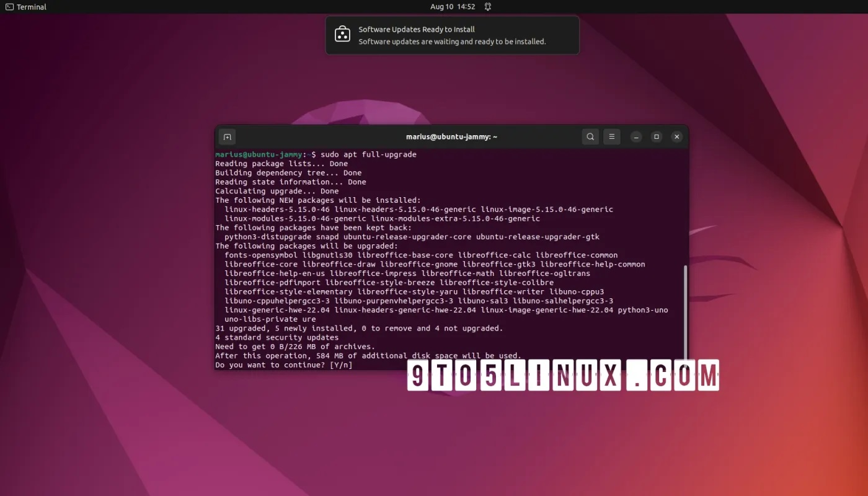Image resolution: width=868 pixels, height=496 pixels.
Task: Click the notification bell in the top bar
Action: tap(487, 6)
